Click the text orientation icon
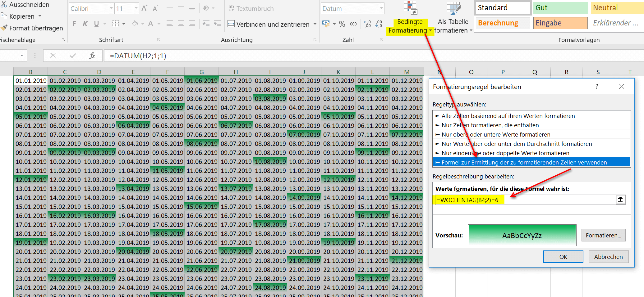 206,8
